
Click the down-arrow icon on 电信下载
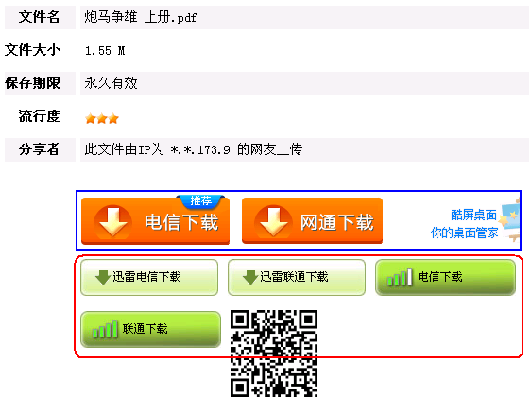(112, 222)
